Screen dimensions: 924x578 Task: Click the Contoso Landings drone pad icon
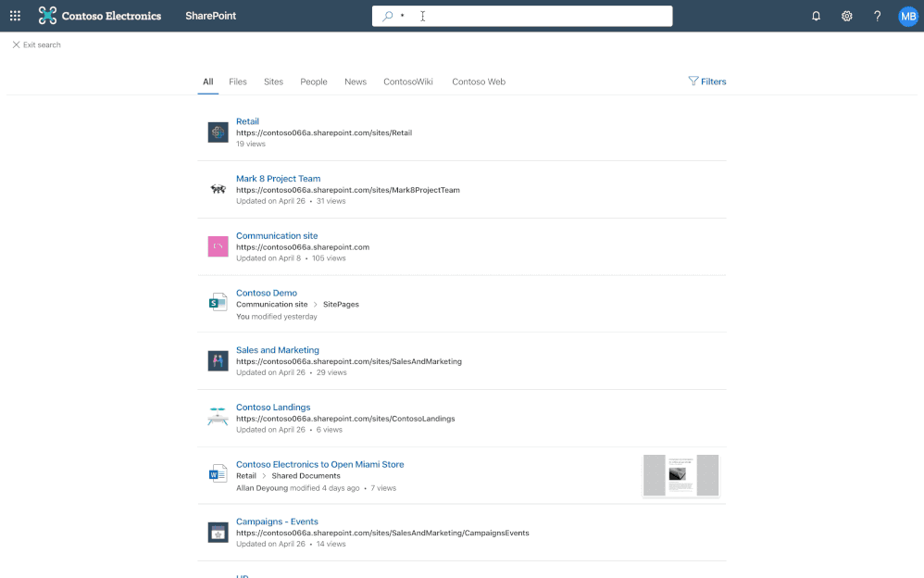click(x=218, y=417)
